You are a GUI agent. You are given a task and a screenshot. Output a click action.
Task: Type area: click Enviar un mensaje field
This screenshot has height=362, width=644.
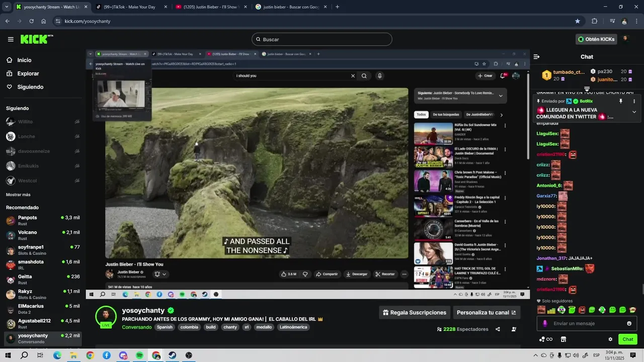587,323
